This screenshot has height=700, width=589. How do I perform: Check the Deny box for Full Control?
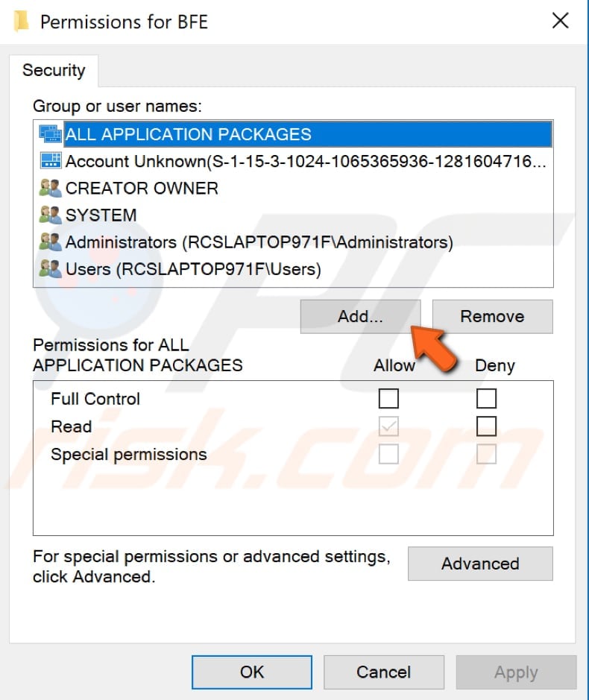[485, 399]
